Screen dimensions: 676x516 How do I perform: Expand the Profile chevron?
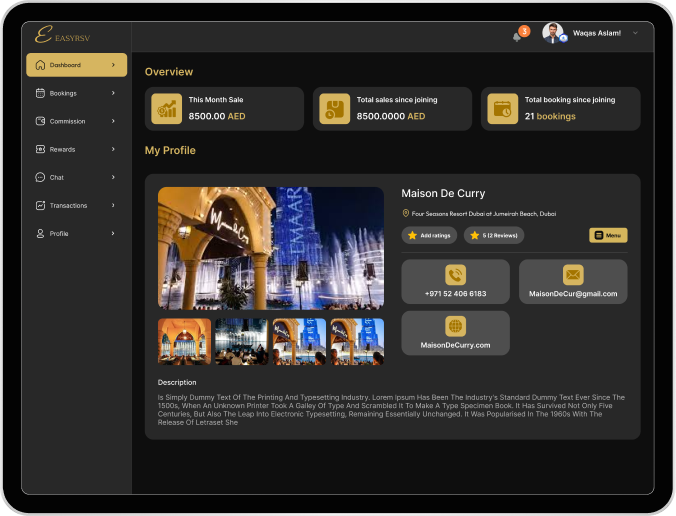[113, 233]
